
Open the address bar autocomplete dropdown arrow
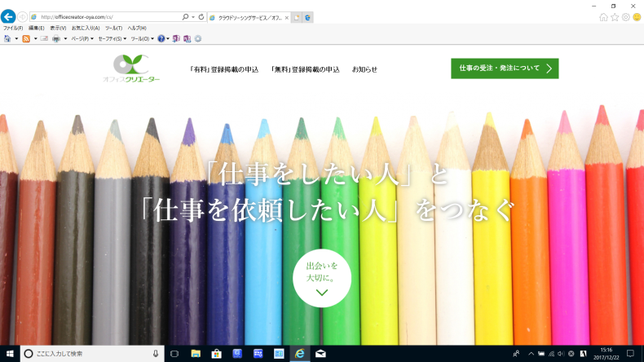193,17
